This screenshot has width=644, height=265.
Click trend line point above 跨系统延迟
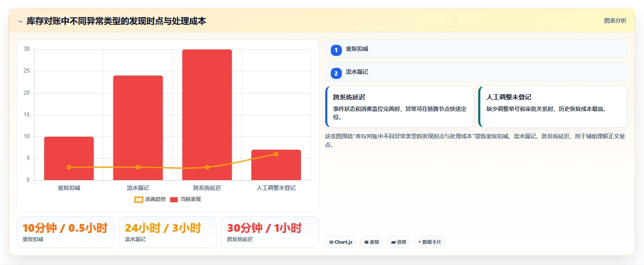[x=207, y=167]
